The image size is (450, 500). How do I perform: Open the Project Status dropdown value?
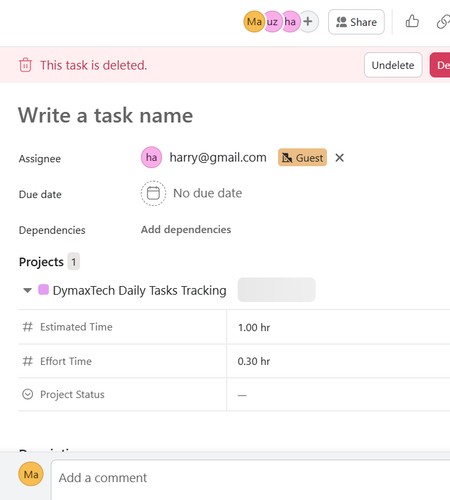[338, 395]
